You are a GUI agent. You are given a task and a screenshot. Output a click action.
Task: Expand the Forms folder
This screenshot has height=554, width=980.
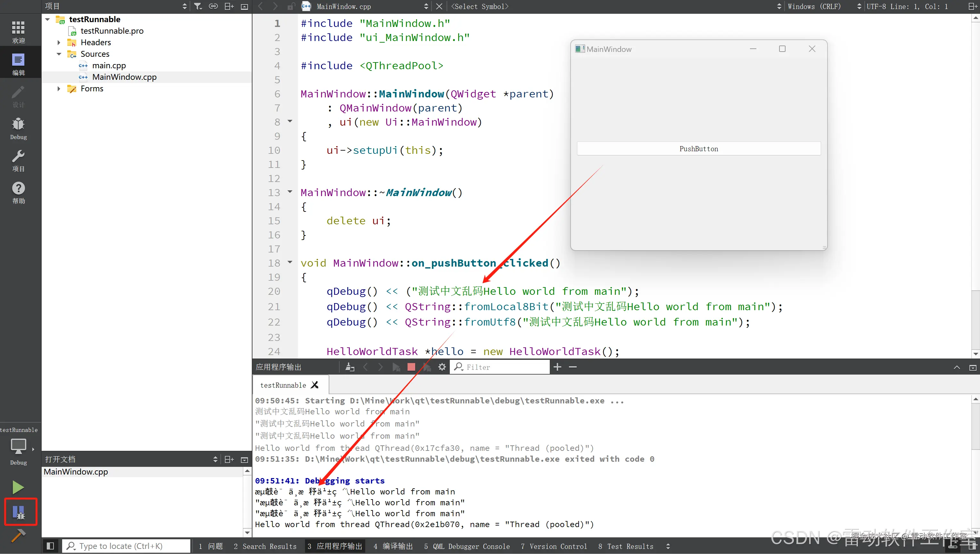click(x=59, y=89)
